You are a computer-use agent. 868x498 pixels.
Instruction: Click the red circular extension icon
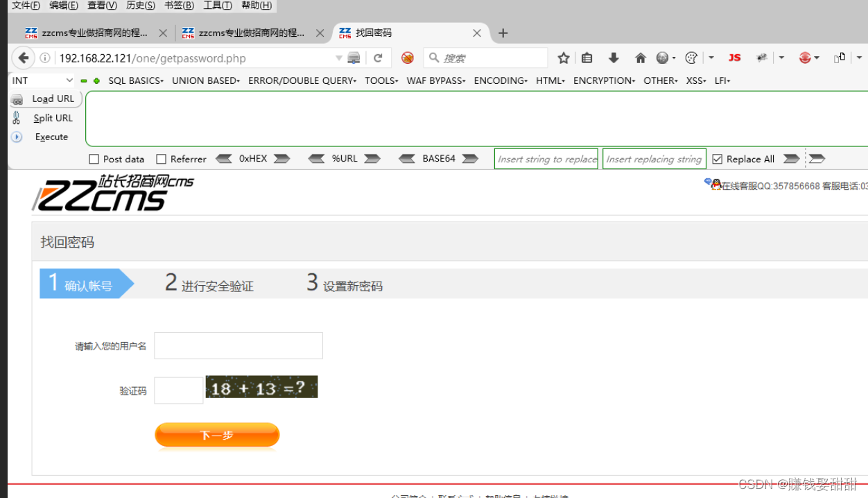[x=805, y=58]
